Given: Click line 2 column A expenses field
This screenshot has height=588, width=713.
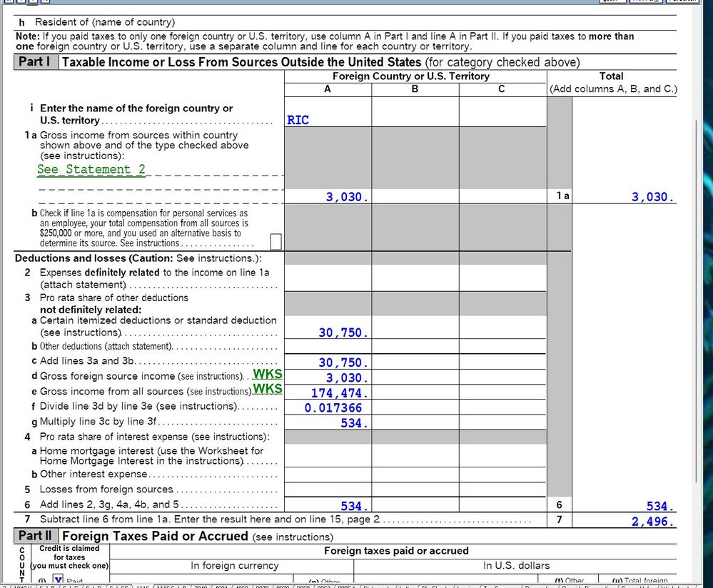Looking at the screenshot, I should pyautogui.click(x=327, y=278).
